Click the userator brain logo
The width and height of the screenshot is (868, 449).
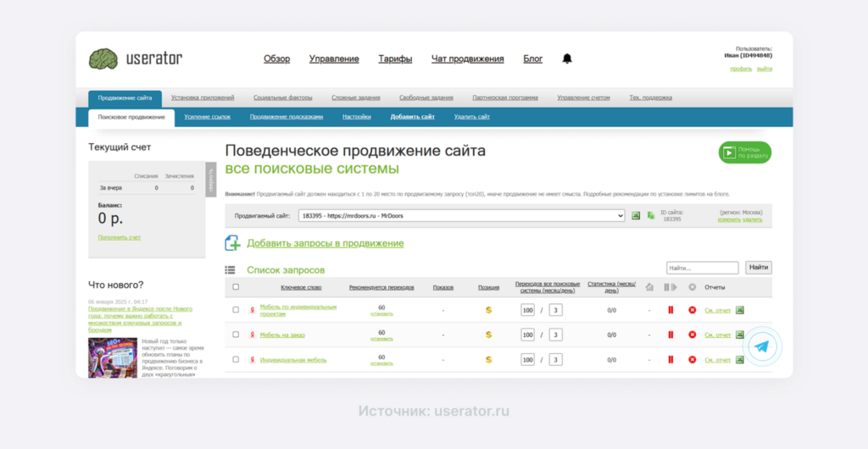pyautogui.click(x=103, y=59)
